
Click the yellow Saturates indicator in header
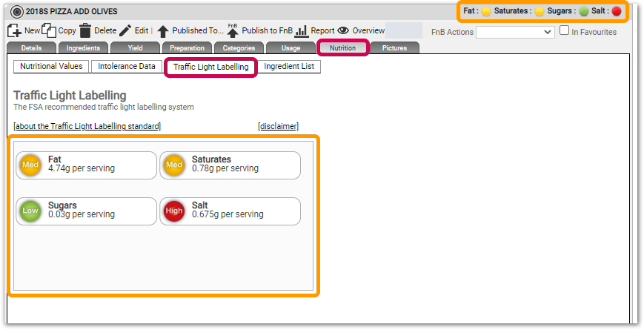point(540,12)
